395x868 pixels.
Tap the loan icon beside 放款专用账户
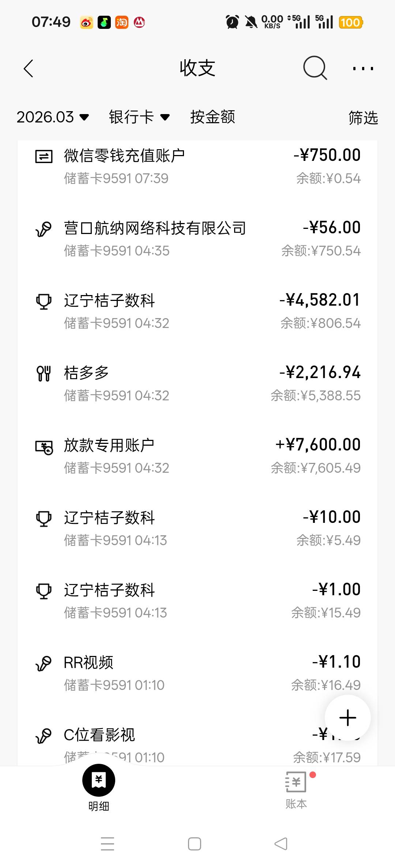pyautogui.click(x=44, y=447)
